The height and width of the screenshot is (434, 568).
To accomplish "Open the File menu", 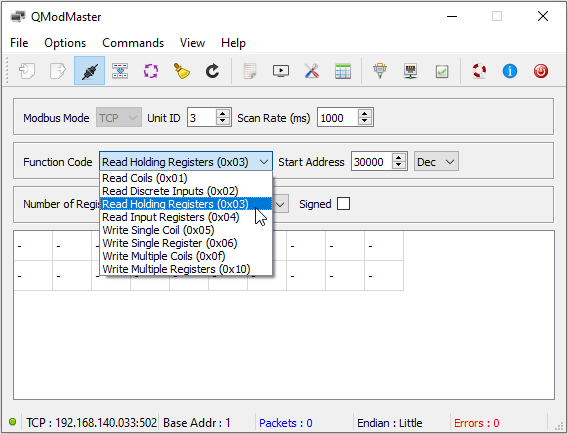I will (19, 43).
